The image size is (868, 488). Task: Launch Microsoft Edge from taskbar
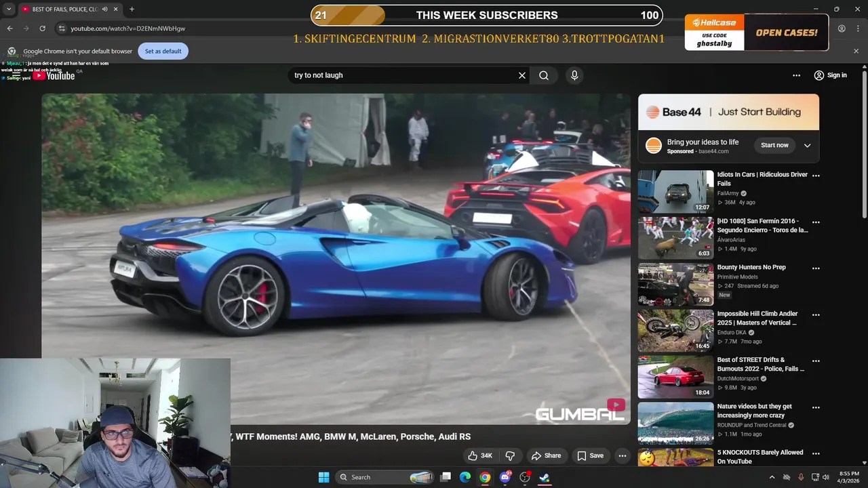click(465, 477)
